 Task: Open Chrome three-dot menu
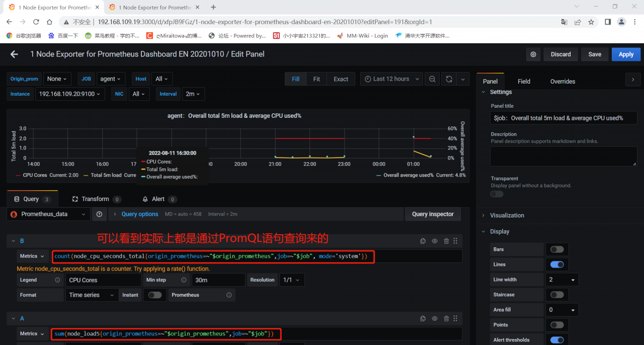pos(635,22)
